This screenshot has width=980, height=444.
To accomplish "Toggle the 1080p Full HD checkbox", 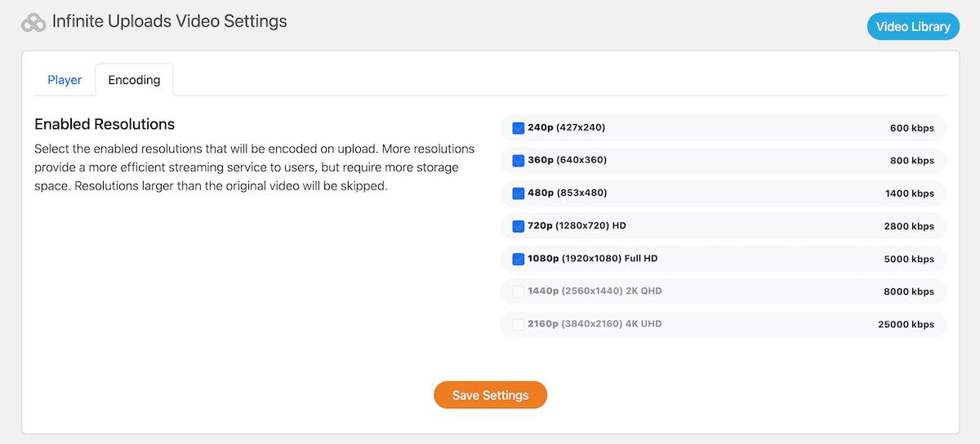I will tap(518, 259).
